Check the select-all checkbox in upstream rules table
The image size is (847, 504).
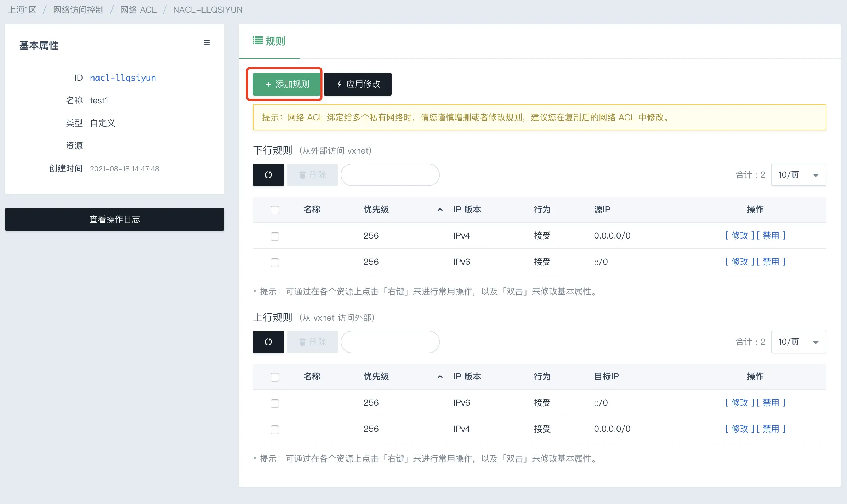pos(274,377)
